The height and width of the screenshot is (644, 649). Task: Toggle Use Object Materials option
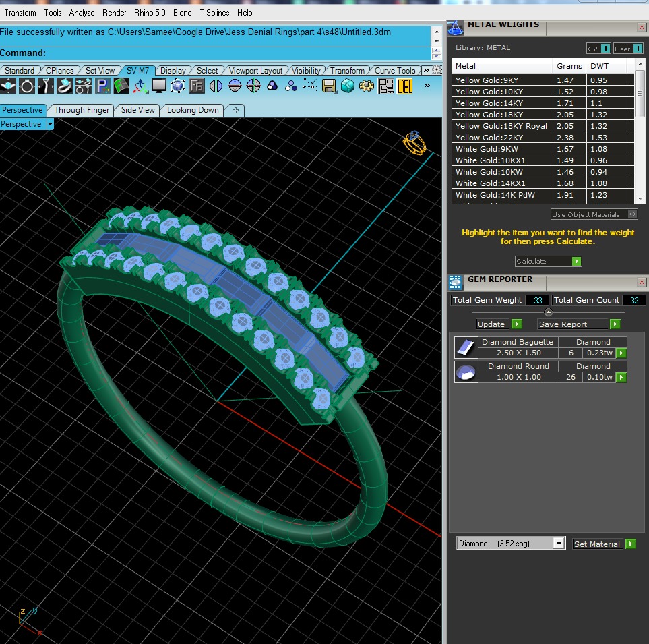[x=594, y=214]
